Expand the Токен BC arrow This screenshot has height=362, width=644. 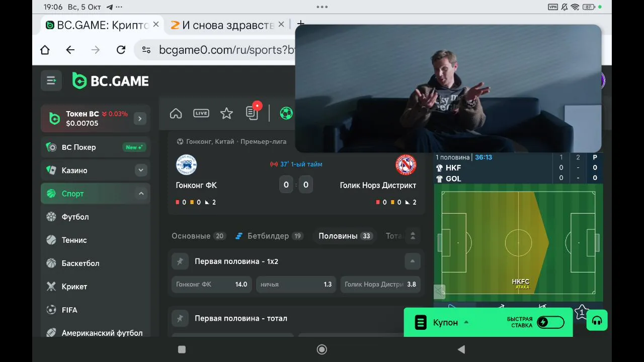coord(140,119)
